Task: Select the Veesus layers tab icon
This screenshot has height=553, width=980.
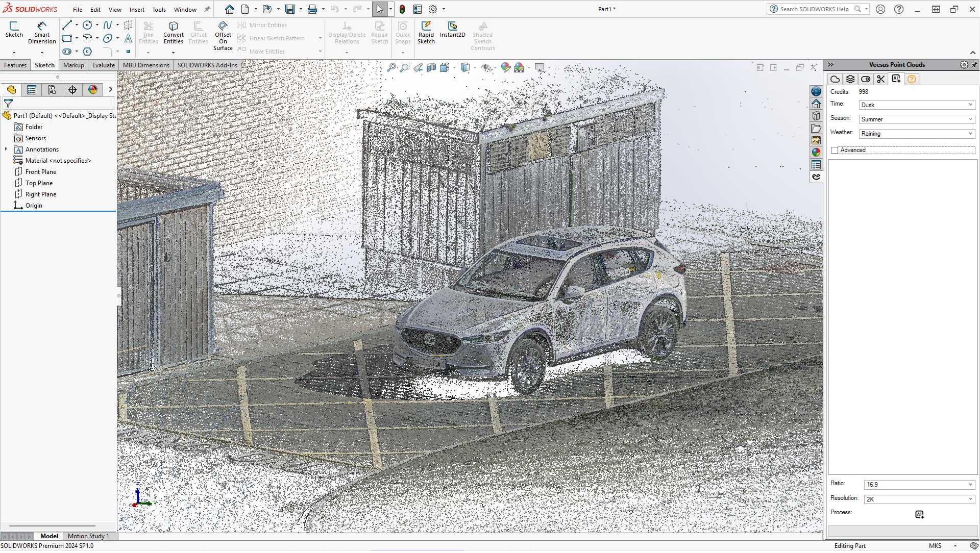Action: [x=850, y=79]
